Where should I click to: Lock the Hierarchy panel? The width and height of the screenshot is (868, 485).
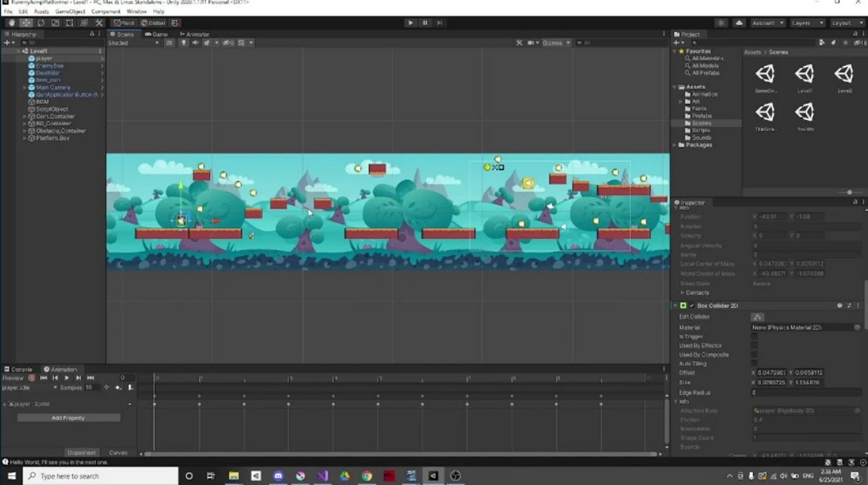click(x=92, y=35)
